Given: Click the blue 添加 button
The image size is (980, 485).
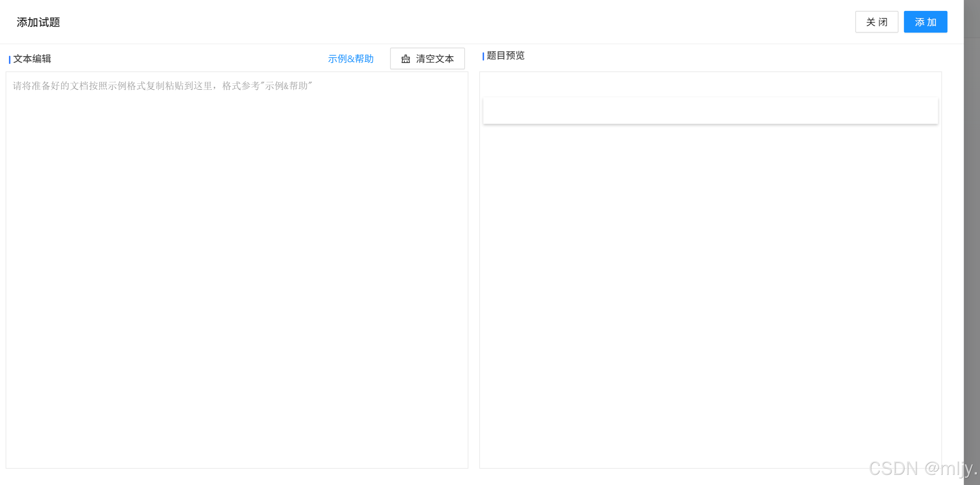Looking at the screenshot, I should click(x=925, y=22).
